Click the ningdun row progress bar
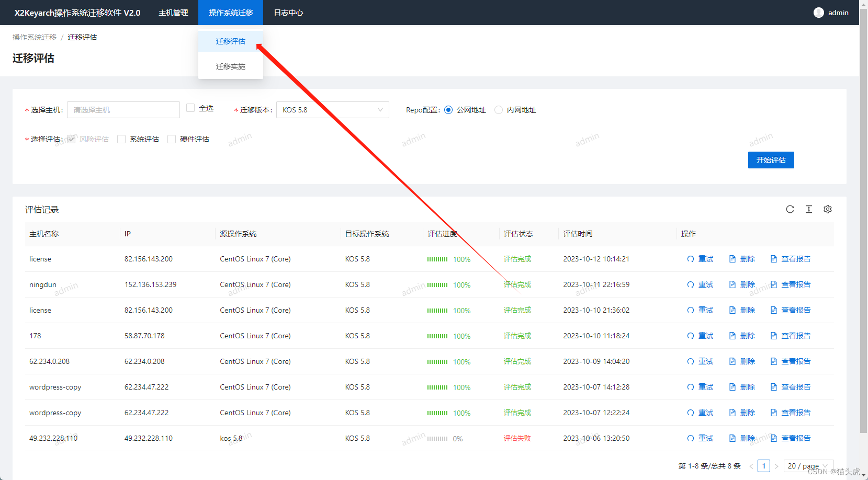Screen dimensions: 868x480 437,285
